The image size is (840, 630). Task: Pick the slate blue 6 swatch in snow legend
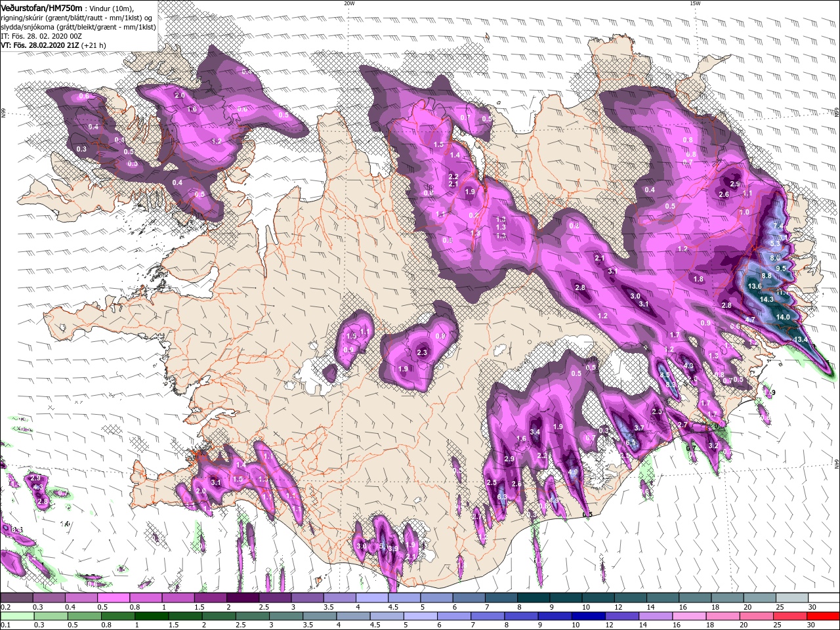[469, 598]
